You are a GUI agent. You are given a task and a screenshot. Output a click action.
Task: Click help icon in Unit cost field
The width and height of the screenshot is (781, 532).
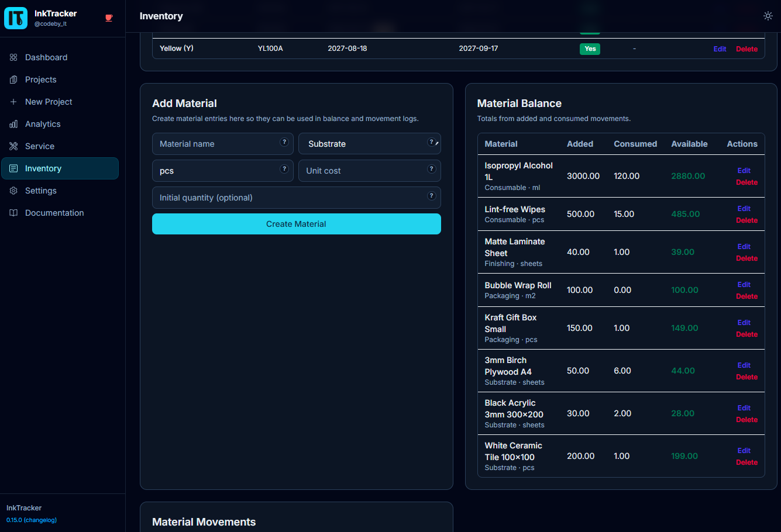pos(432,169)
